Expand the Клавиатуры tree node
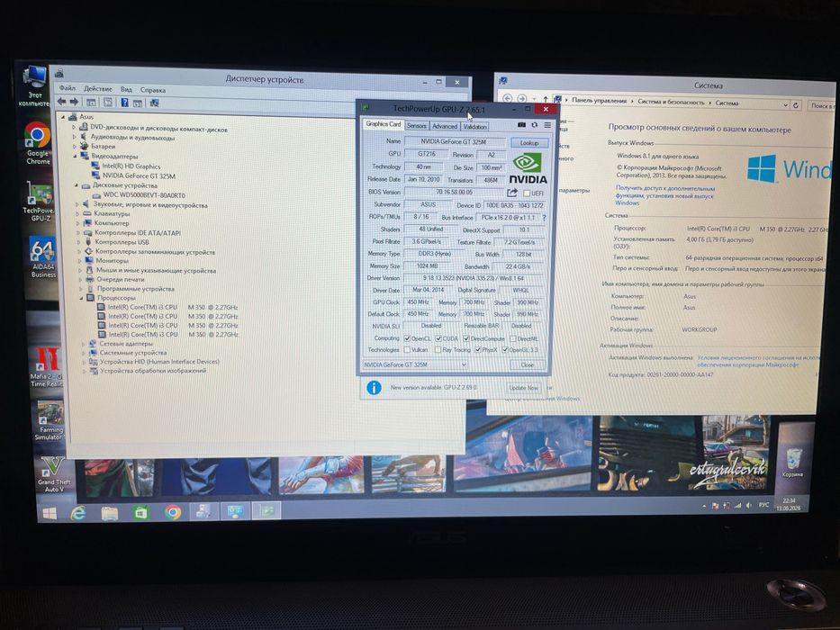Image resolution: width=840 pixels, height=630 pixels. [x=78, y=214]
